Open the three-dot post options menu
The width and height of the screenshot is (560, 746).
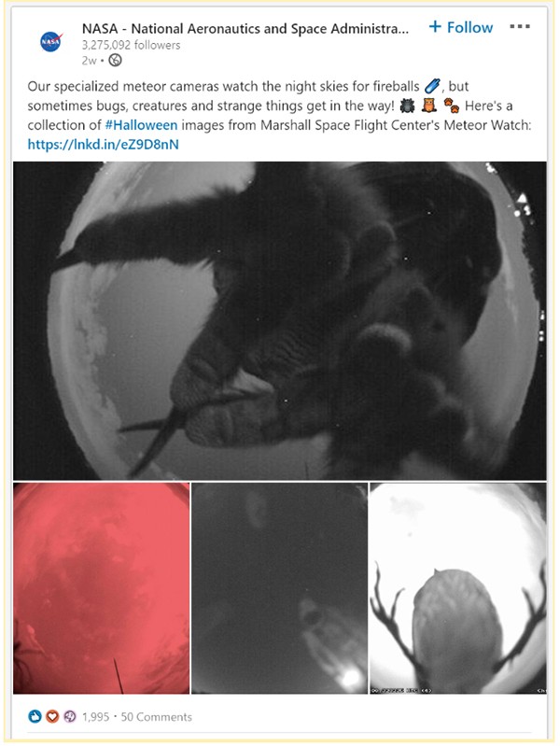point(520,27)
